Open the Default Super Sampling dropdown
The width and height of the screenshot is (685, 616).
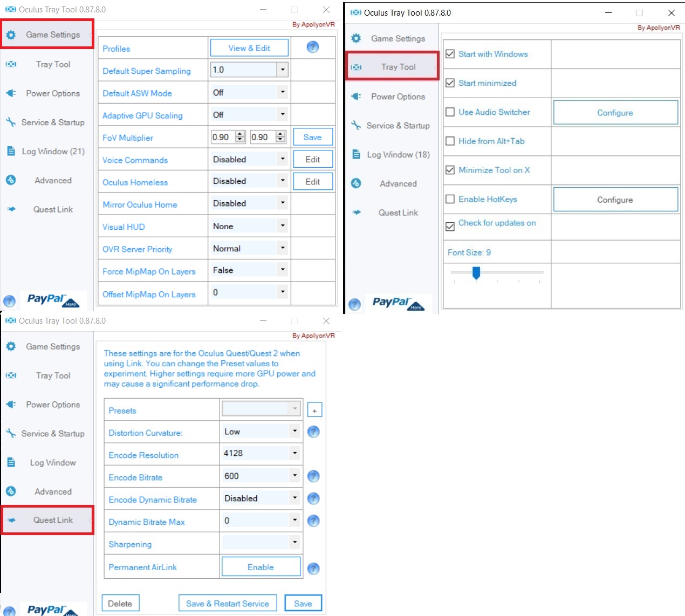point(283,70)
